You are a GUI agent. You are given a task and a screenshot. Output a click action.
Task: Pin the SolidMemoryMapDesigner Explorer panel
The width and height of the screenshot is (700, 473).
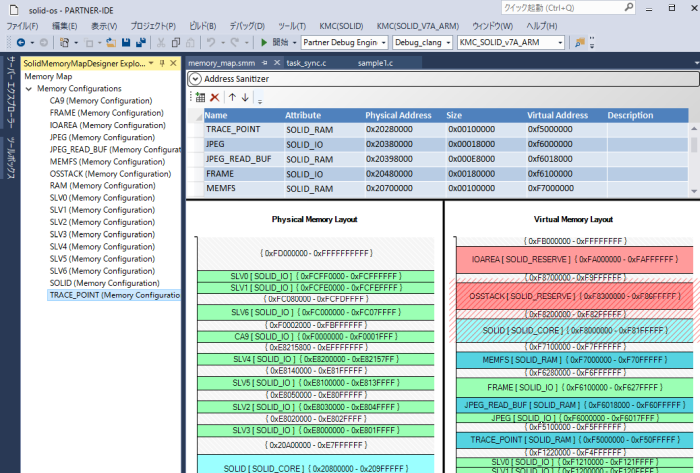162,63
